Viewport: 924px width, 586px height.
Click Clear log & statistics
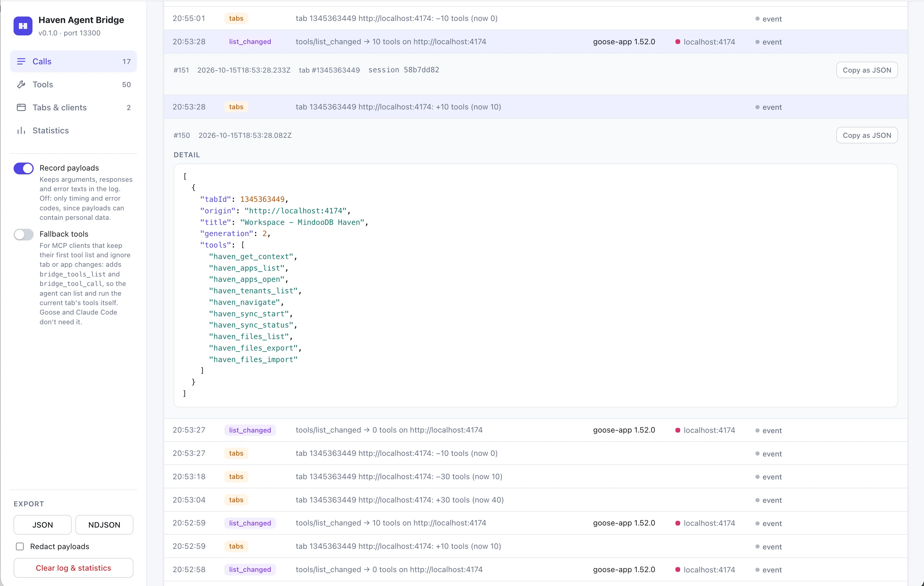[x=73, y=568]
